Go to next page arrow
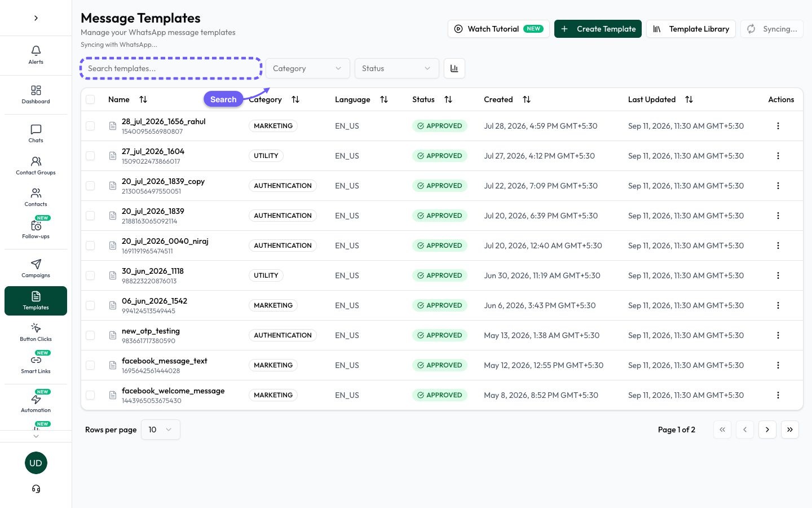Viewport: 812px width, 508px height. (x=767, y=430)
